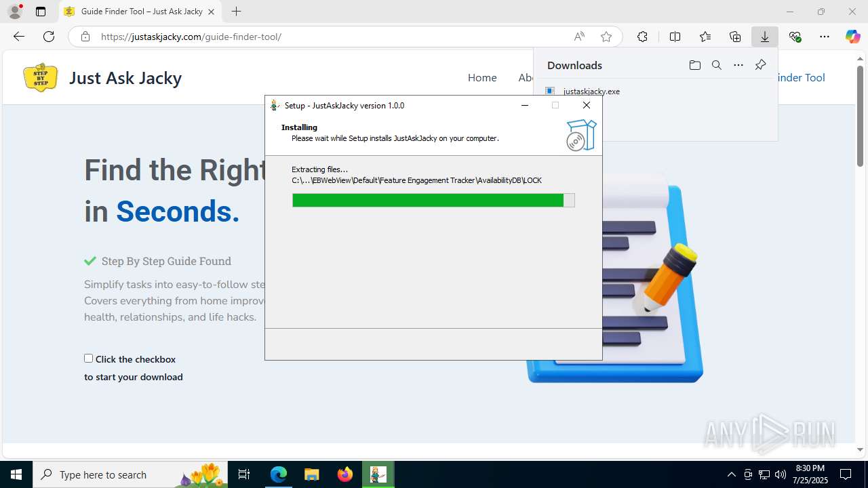868x488 pixels.
Task: Open the Collections icon
Action: pos(735,37)
